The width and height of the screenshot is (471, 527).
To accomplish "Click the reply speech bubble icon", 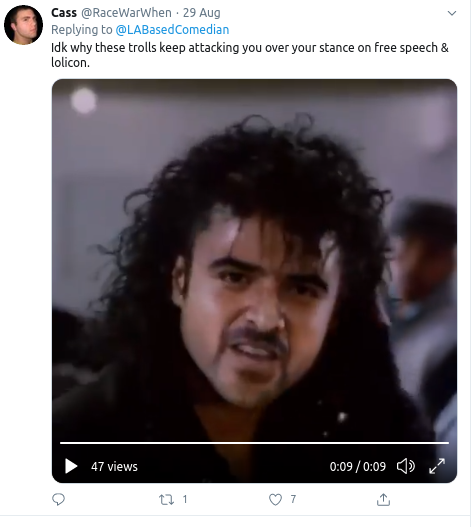I will coord(58,499).
